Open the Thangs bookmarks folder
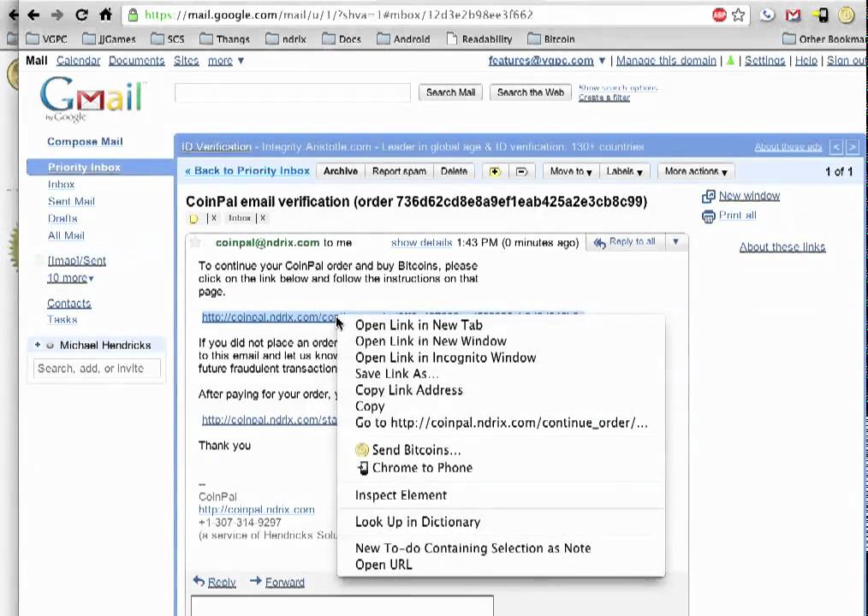 coord(225,39)
